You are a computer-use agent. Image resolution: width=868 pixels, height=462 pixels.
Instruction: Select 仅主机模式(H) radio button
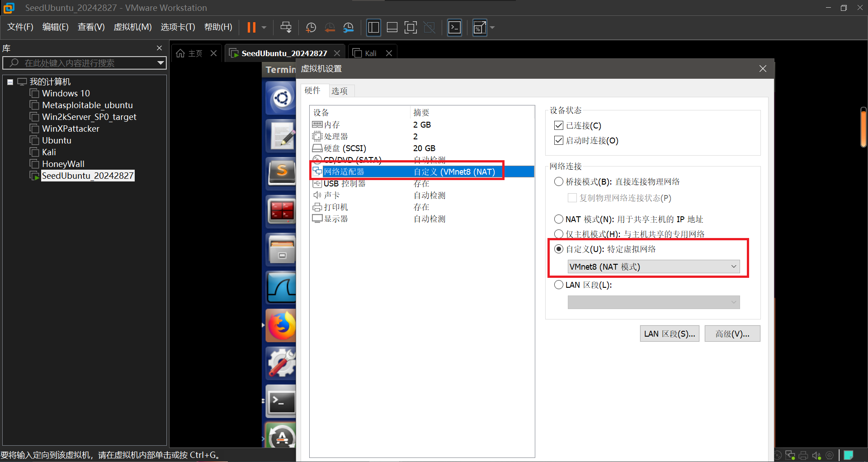[x=559, y=234]
